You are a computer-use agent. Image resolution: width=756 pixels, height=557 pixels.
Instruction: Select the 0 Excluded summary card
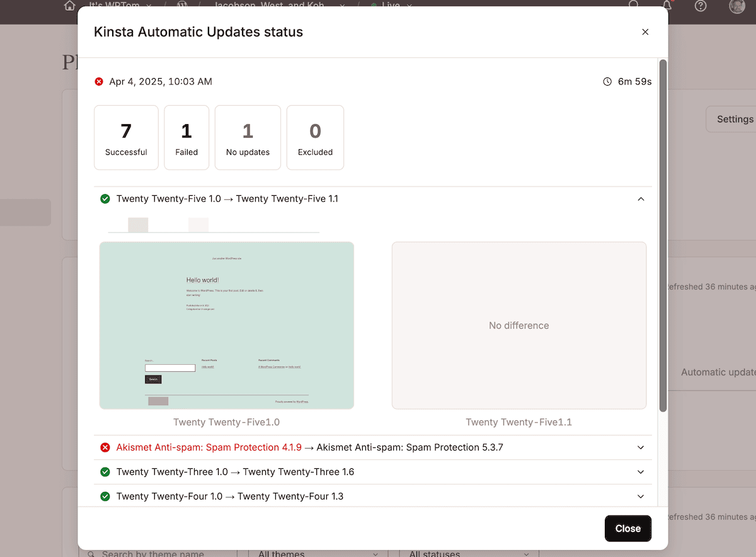tap(315, 137)
